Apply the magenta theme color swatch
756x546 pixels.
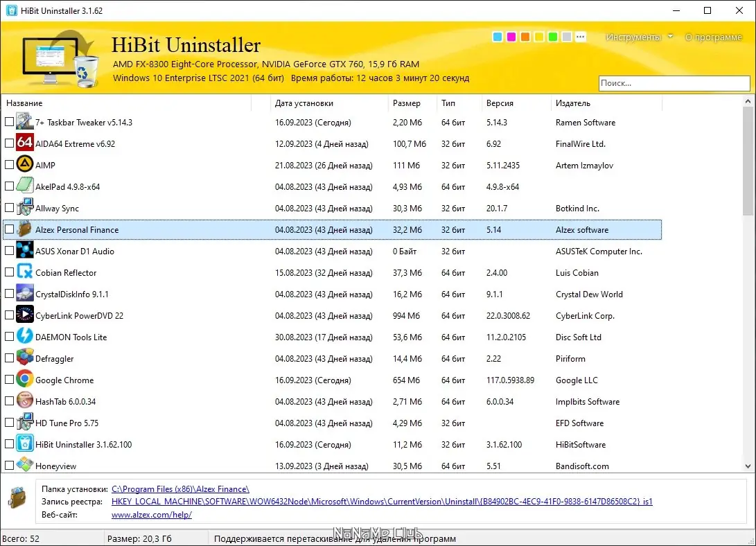point(511,37)
